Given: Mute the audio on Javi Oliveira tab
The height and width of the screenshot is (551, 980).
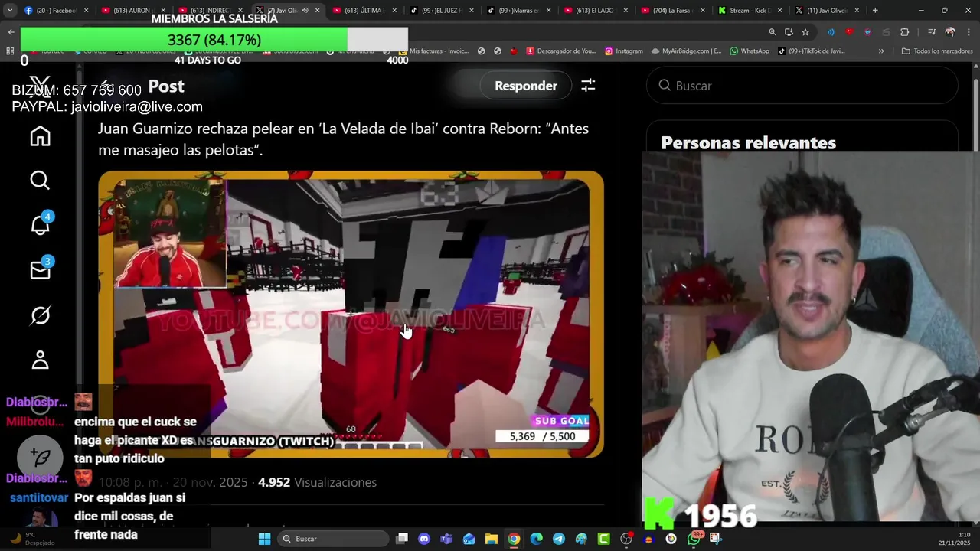Looking at the screenshot, I should [x=305, y=11].
